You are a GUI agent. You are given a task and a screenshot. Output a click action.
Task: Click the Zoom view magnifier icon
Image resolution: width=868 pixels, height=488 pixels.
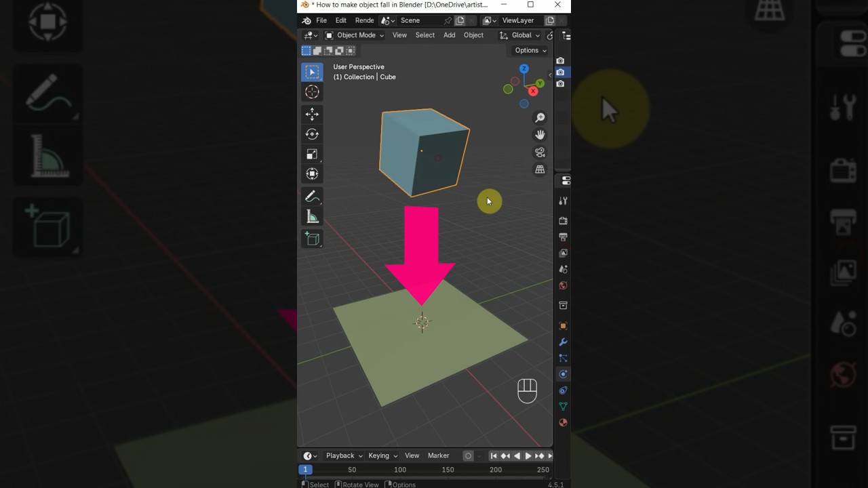(540, 118)
